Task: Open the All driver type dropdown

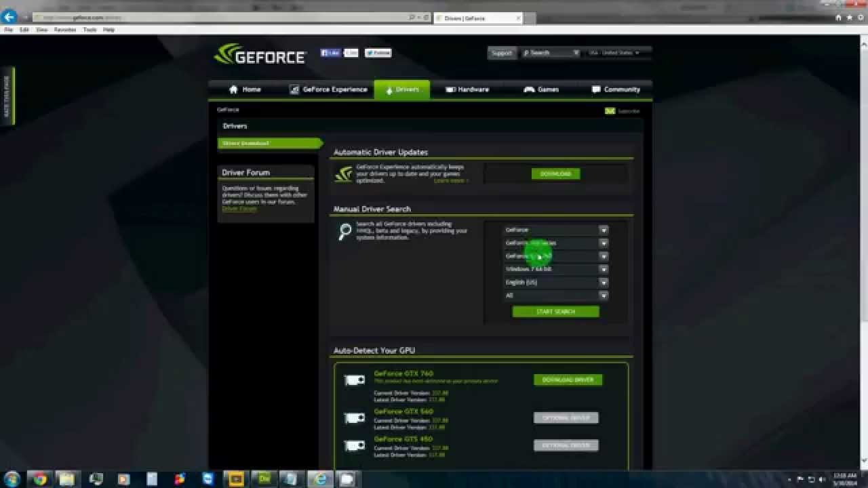Action: 555,296
